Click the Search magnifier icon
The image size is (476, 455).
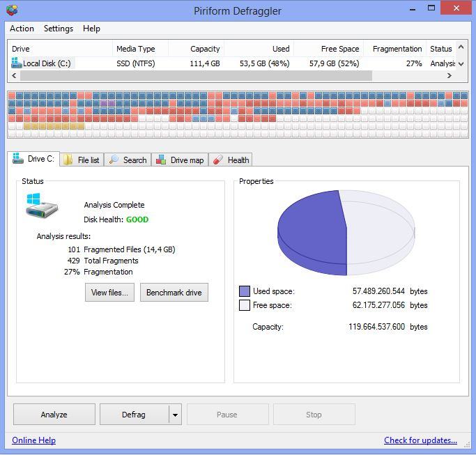pyautogui.click(x=114, y=160)
